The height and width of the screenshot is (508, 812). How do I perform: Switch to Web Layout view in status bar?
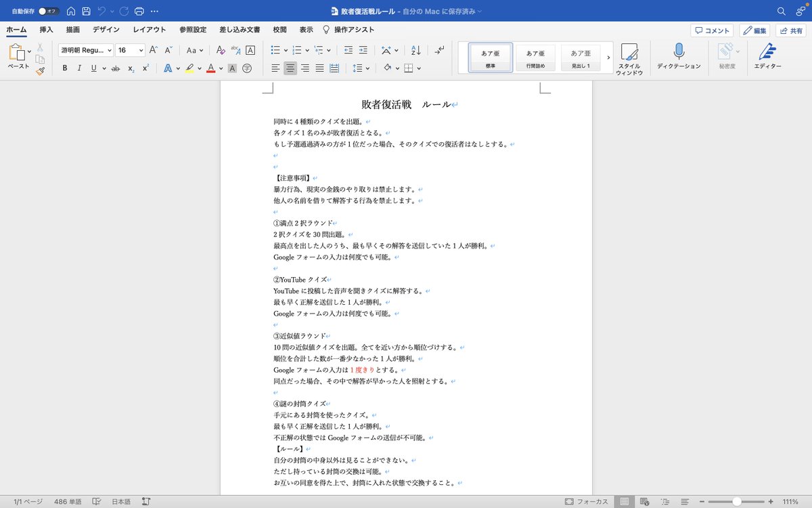point(644,502)
